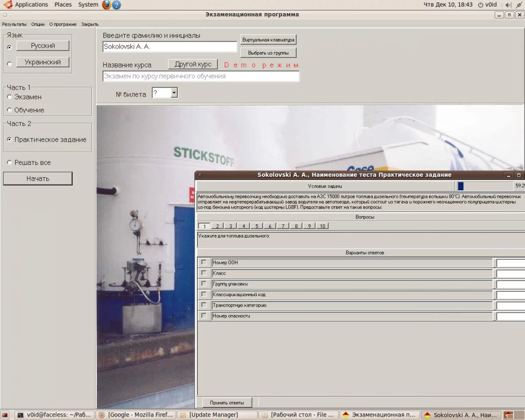Switch to Update Manager taskbar item
This screenshot has height=420, width=525.
[217, 415]
